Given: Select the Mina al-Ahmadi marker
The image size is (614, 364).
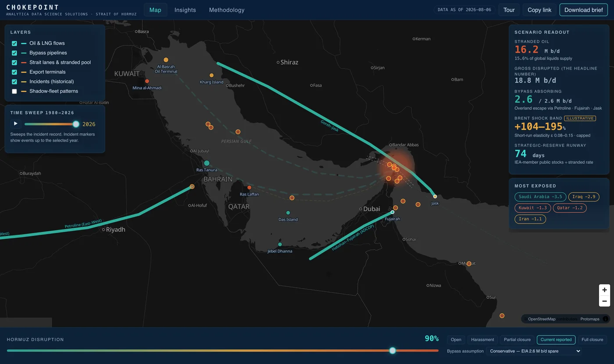Looking at the screenshot, I should pyautogui.click(x=147, y=81).
